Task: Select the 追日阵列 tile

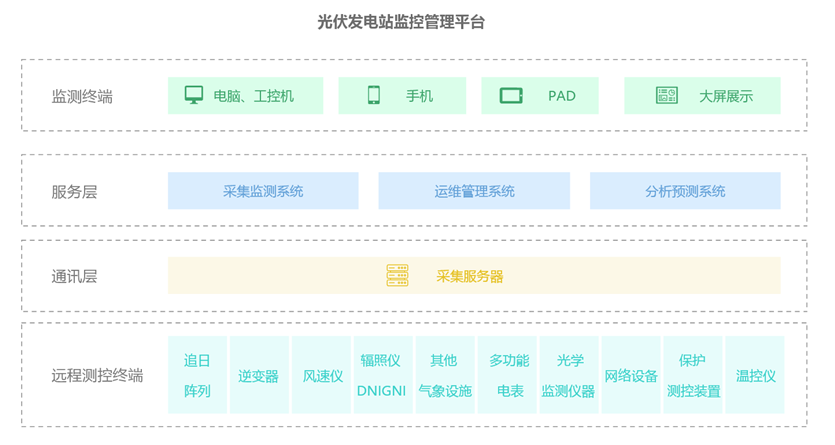Action: pos(197,375)
